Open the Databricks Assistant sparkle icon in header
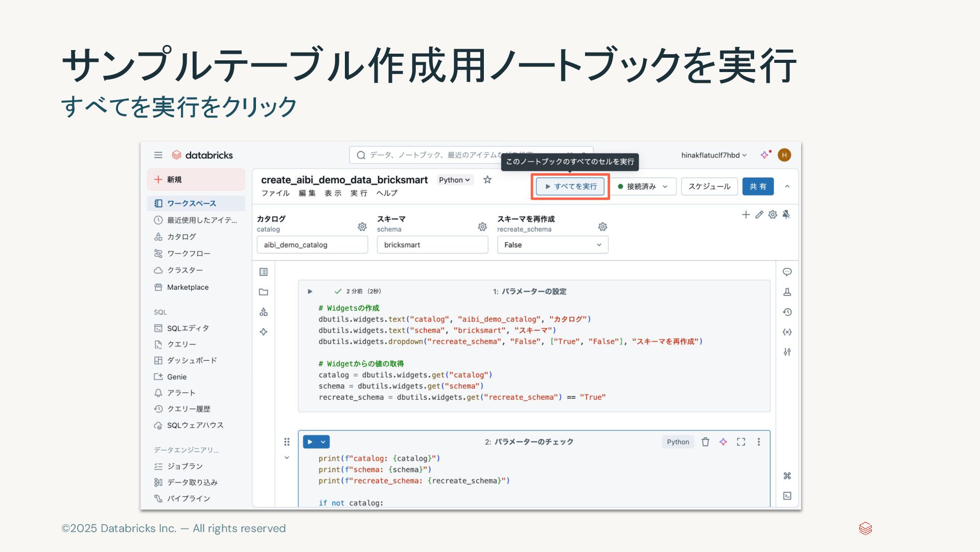The image size is (980, 552). tap(765, 155)
